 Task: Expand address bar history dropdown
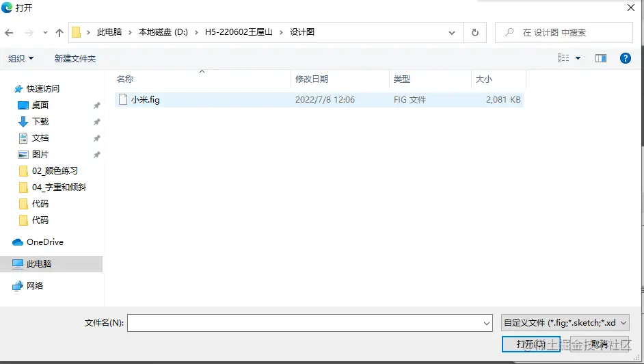point(452,32)
